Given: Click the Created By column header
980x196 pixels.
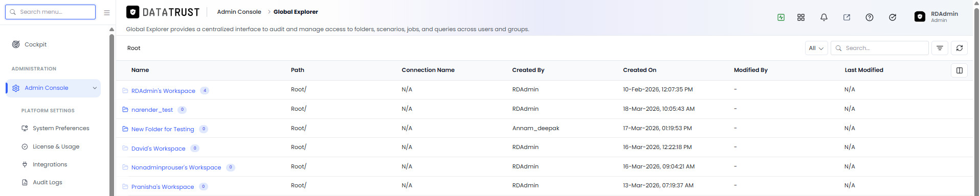Looking at the screenshot, I should click(x=528, y=70).
